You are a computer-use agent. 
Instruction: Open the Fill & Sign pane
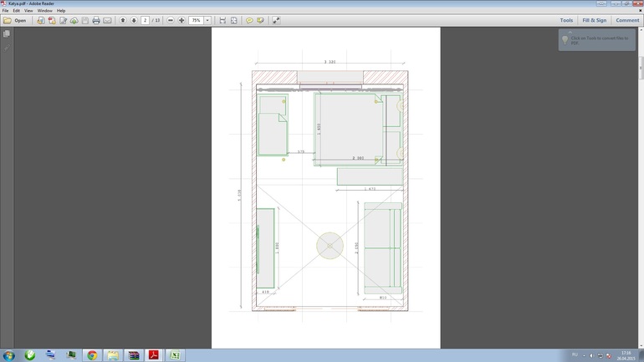pos(594,20)
